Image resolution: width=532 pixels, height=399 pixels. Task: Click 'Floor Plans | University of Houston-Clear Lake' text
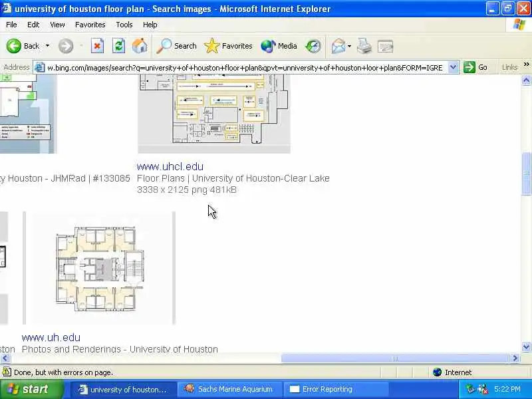coord(233,178)
